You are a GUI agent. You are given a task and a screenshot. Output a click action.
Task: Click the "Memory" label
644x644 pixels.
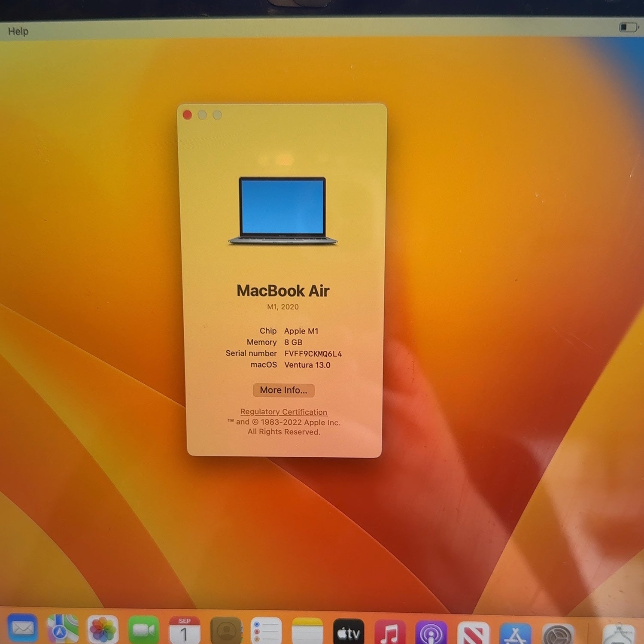coord(261,342)
